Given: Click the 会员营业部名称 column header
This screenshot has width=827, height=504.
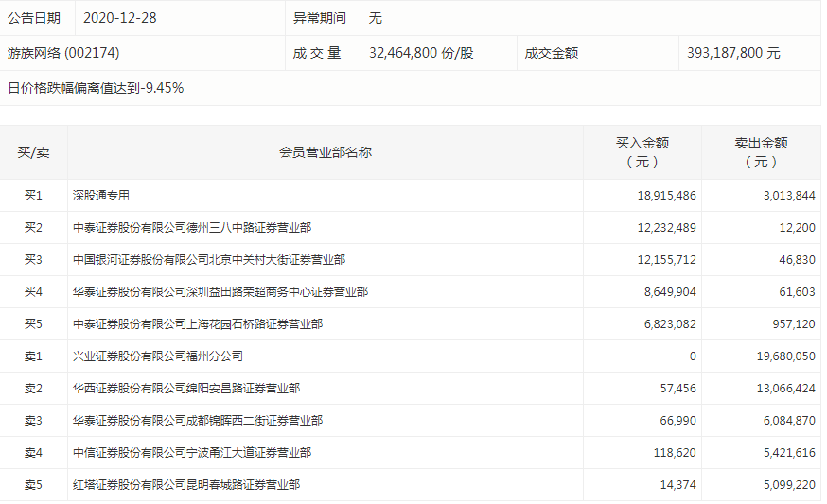Looking at the screenshot, I should pos(325,152).
